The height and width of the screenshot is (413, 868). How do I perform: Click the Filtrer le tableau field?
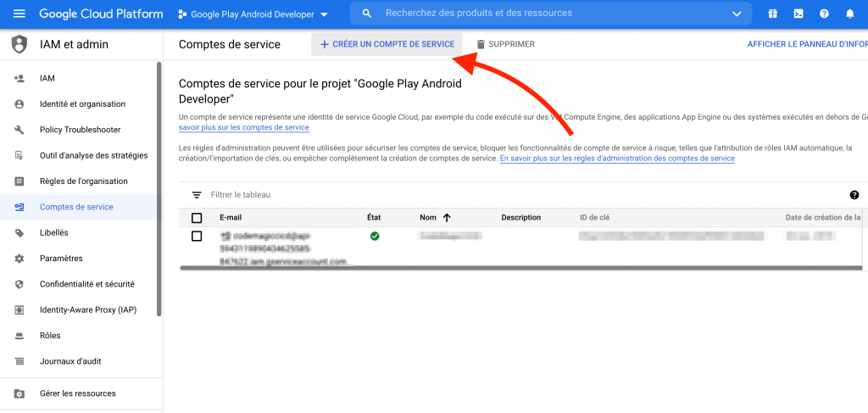pyautogui.click(x=339, y=195)
